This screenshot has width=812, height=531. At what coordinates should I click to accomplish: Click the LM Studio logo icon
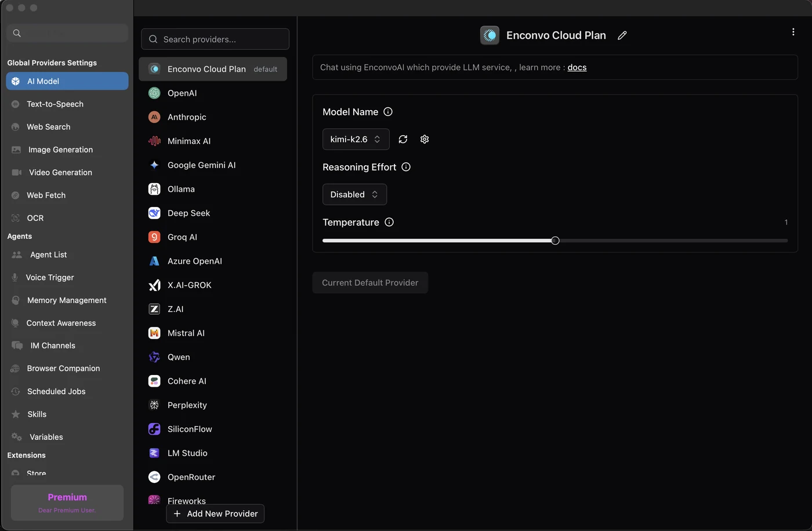pos(154,453)
